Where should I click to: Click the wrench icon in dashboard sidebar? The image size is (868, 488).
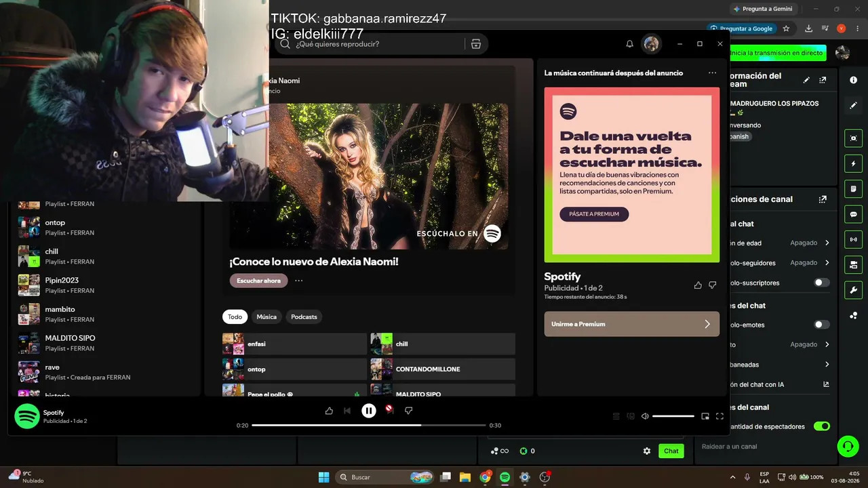(x=853, y=290)
